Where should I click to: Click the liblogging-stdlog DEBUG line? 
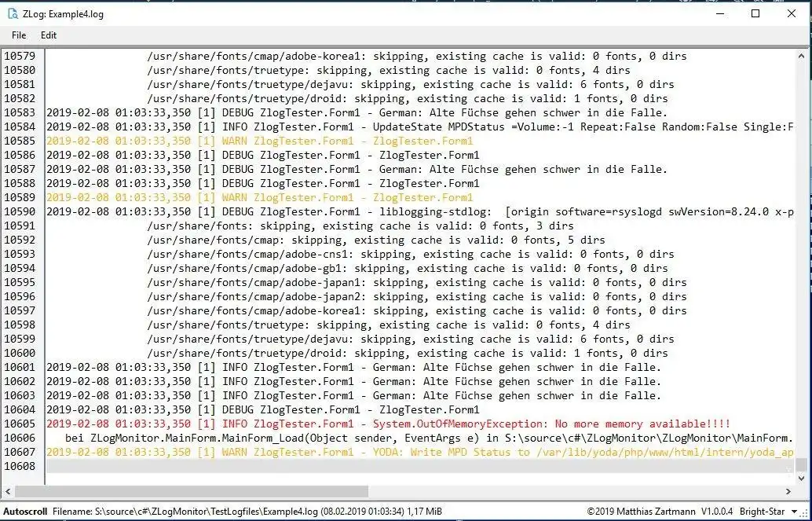(x=420, y=211)
